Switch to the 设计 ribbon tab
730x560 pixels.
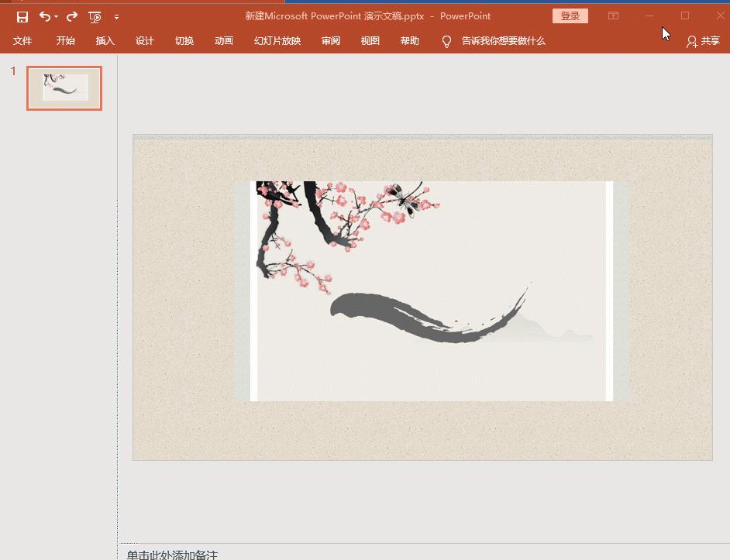(145, 41)
